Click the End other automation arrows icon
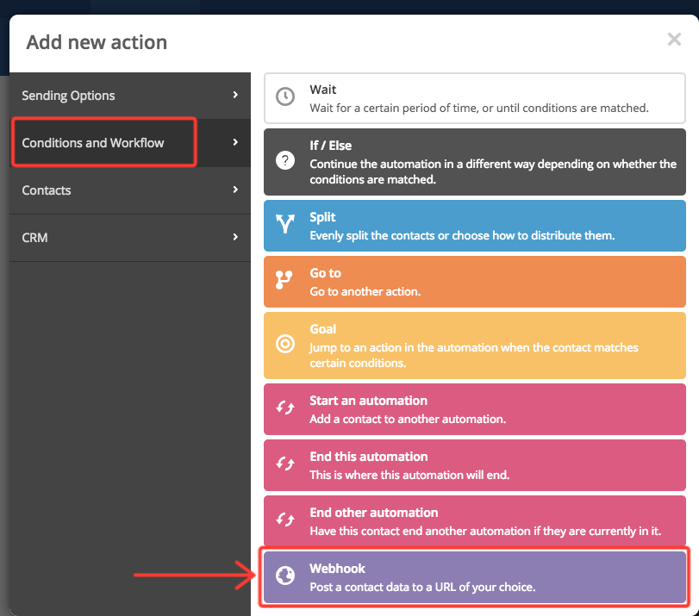Image resolution: width=699 pixels, height=616 pixels. click(285, 520)
